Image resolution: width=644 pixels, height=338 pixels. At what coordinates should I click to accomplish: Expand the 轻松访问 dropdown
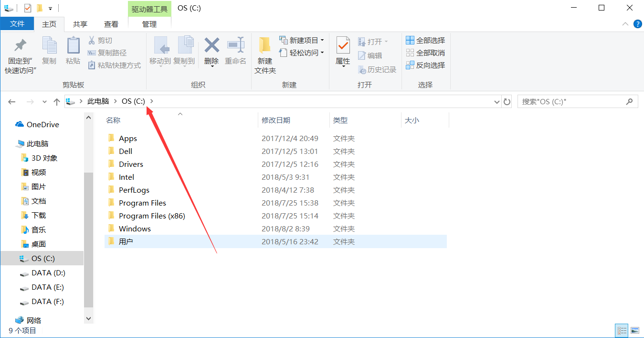coord(321,52)
